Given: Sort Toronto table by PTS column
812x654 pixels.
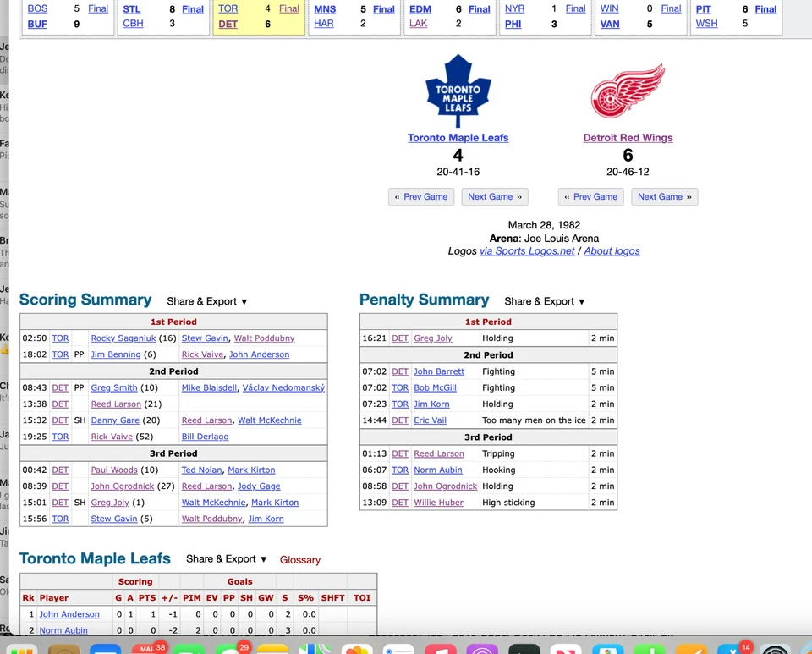Looking at the screenshot, I should coord(147,597).
